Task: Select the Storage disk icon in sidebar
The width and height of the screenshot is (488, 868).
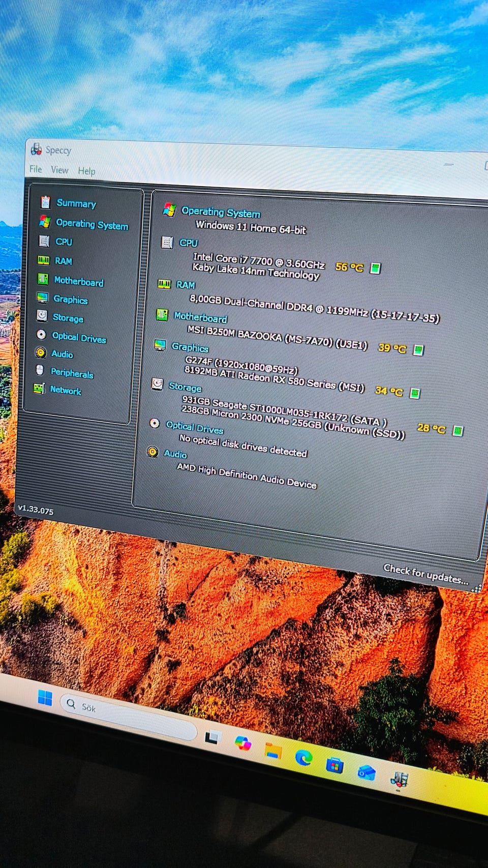Action: (42, 316)
